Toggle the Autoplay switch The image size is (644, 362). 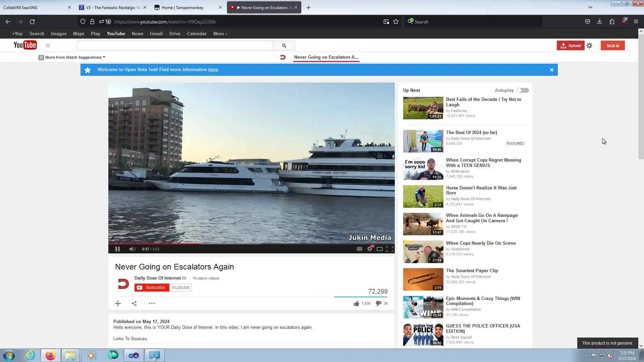(x=522, y=90)
